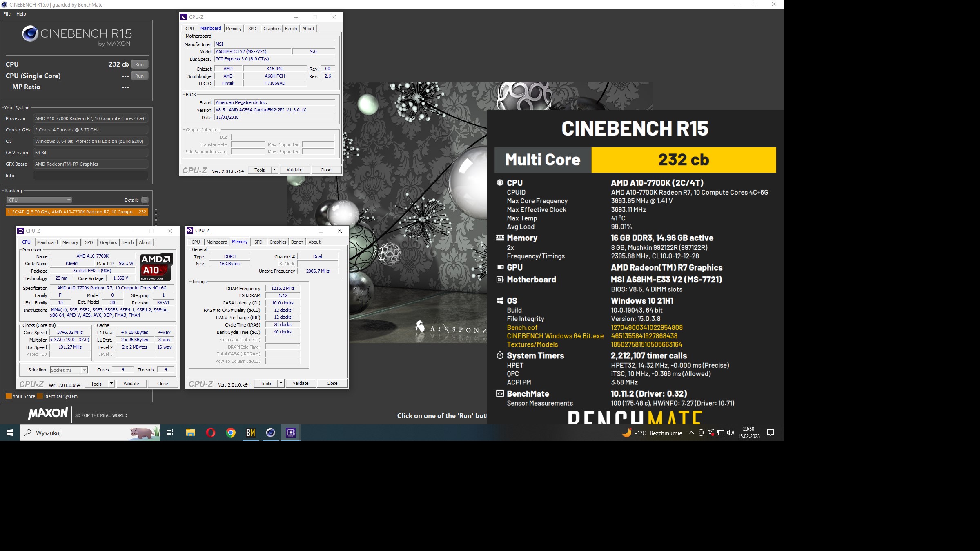Expand Tools dropdown arrow in CPU-Z CPU window
The image size is (980, 551).
(111, 384)
